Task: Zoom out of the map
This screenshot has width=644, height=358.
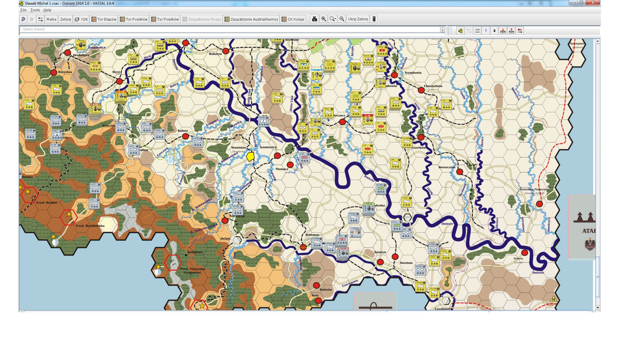Action: 342,19
